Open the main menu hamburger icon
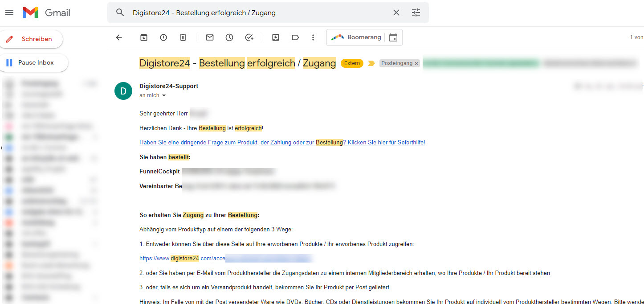Screen dimensions: 644x304 (x=9, y=12)
